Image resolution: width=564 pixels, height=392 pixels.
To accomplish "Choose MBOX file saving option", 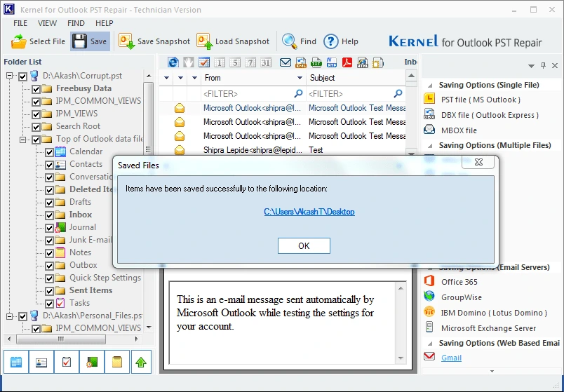I will pos(450,130).
